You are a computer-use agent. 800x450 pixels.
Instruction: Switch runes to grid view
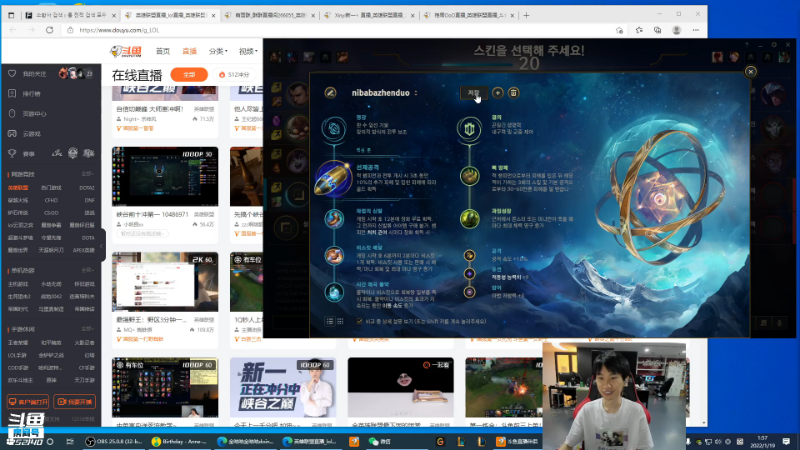[340, 321]
